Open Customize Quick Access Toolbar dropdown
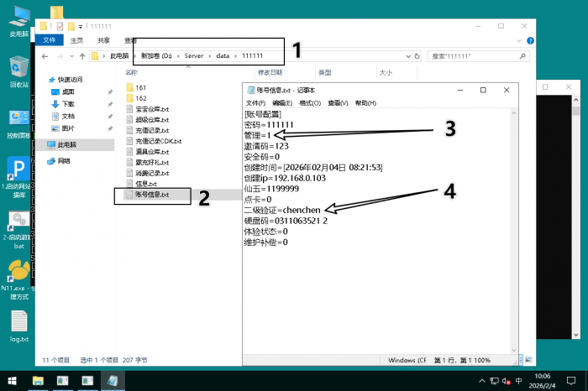The height and width of the screenshot is (391, 588). [81, 27]
